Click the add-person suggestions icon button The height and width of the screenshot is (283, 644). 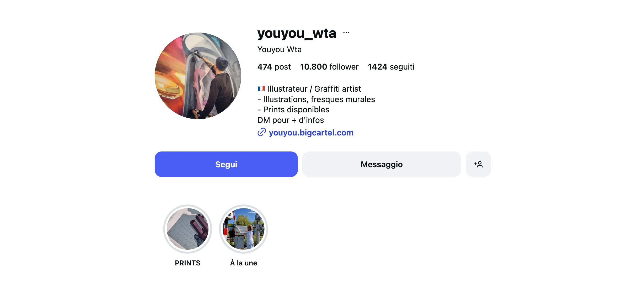point(478,164)
